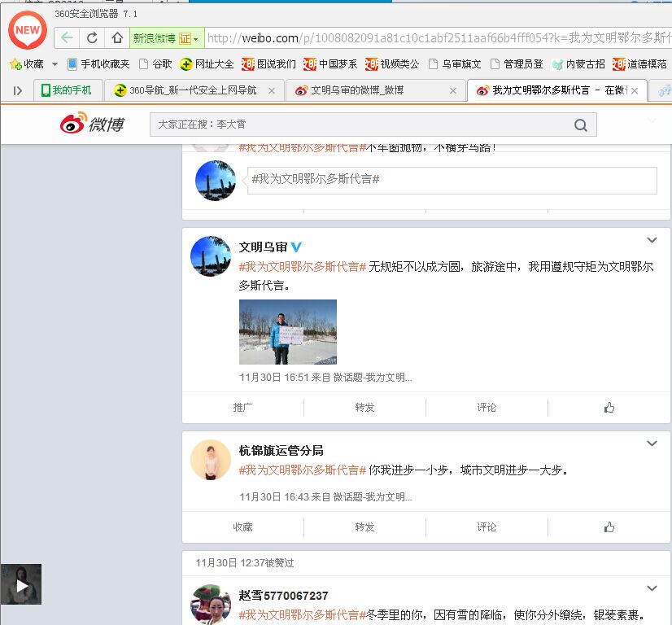672x625 pixels.
Task: Open the 中国梦系 bookmark
Action: click(x=330, y=64)
